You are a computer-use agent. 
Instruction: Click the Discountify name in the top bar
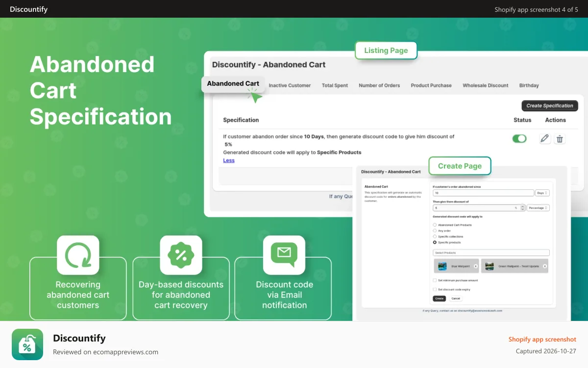[x=28, y=9]
